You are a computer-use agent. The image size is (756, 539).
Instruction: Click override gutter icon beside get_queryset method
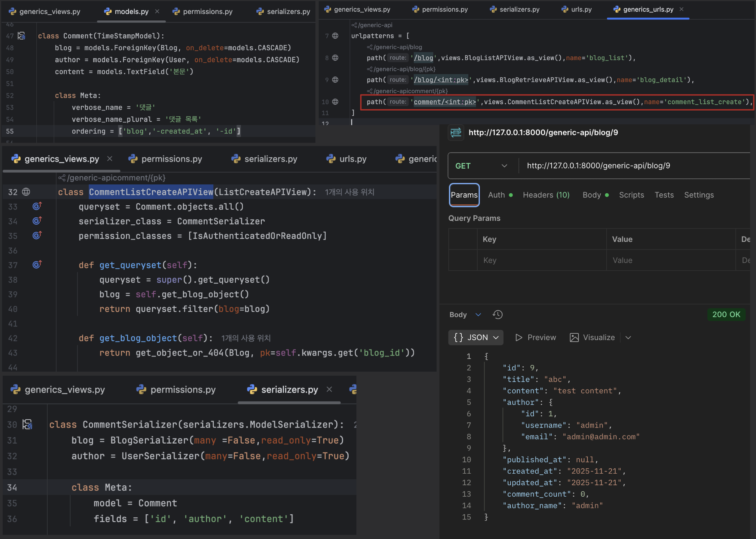37,264
